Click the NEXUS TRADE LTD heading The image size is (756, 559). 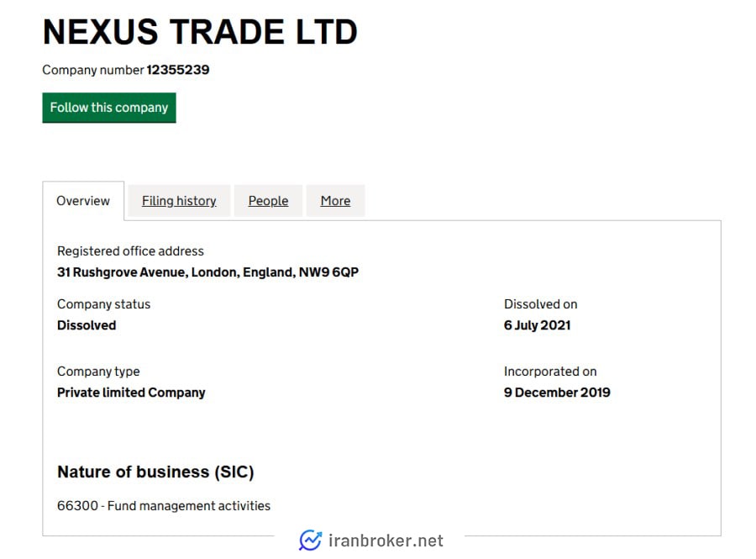point(200,32)
